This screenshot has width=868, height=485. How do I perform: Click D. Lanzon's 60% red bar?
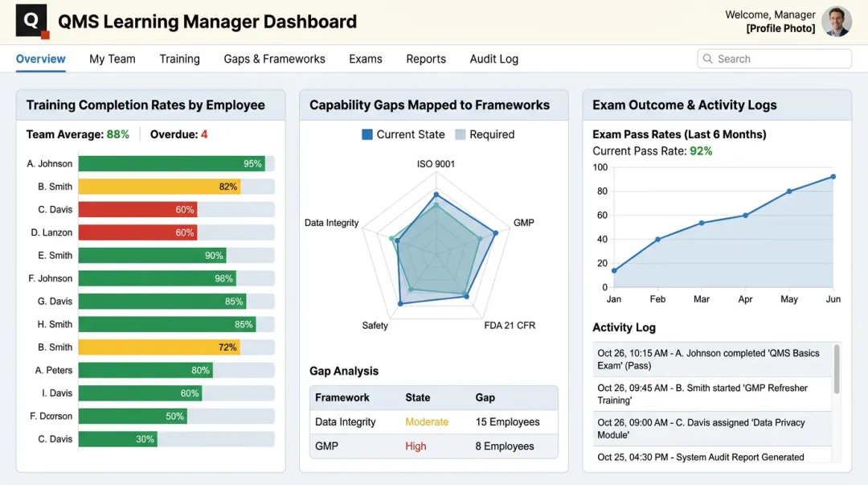[138, 232]
